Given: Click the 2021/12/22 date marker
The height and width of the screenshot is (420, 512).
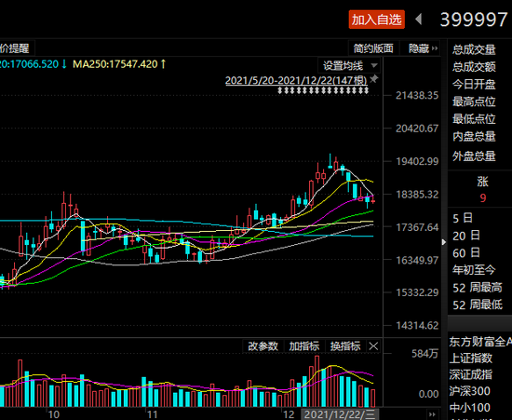Looking at the screenshot, I should click(x=340, y=414).
